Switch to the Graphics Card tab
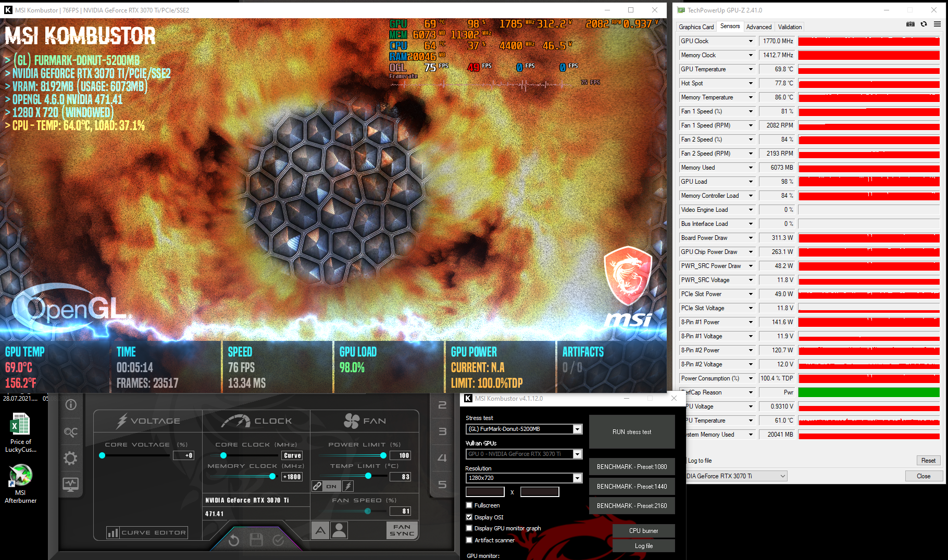The height and width of the screenshot is (560, 948). click(x=696, y=27)
